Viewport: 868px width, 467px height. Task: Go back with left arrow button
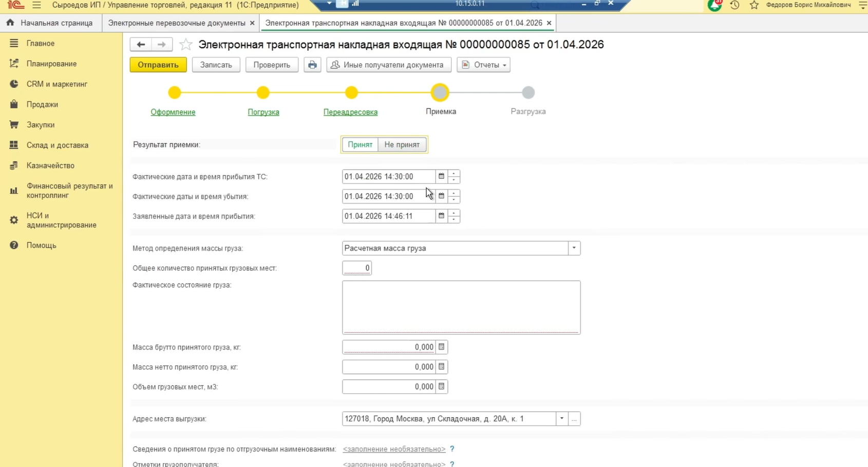[141, 45]
